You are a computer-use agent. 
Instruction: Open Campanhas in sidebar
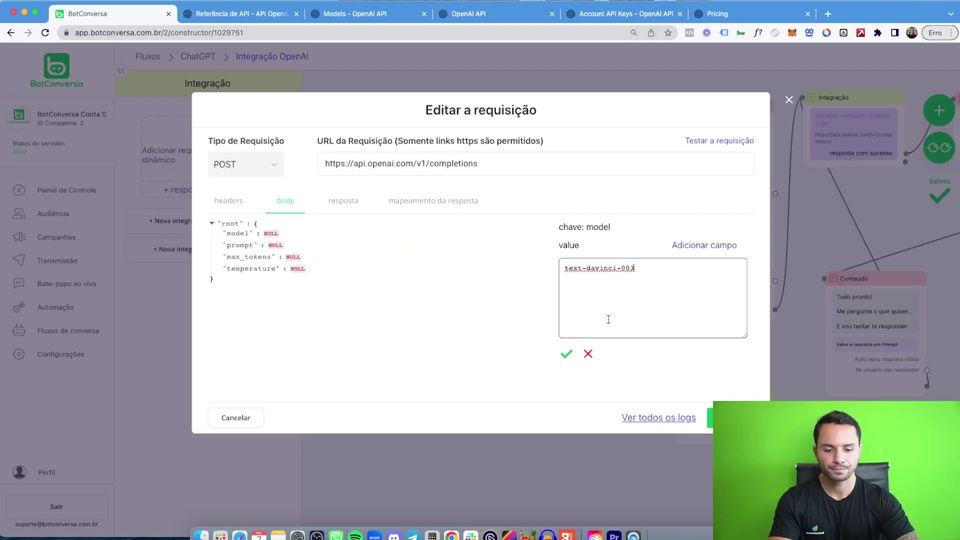point(57,237)
